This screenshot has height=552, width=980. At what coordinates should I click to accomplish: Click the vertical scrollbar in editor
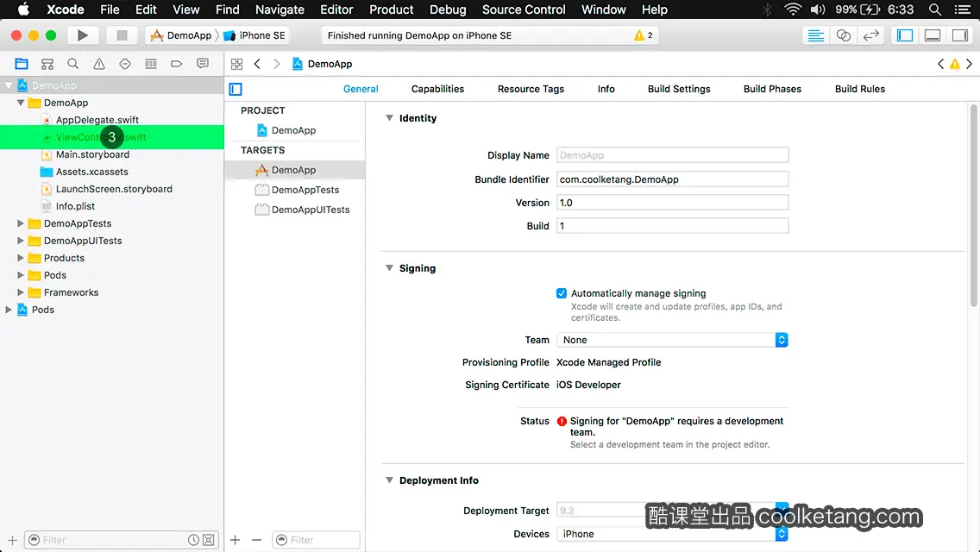coord(974,206)
